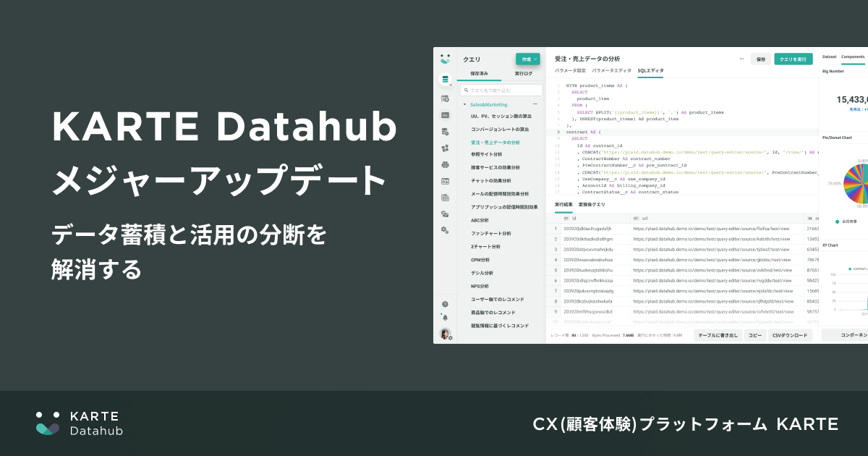
Task: Click the KARTE logo at the top of the sidebar
Action: coord(445,59)
